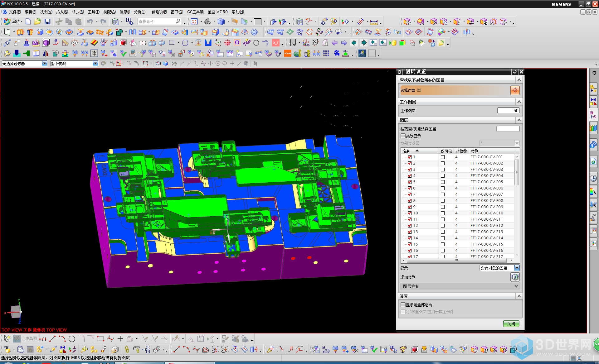Open Internet Explorer page icon in resource bar

593,162
